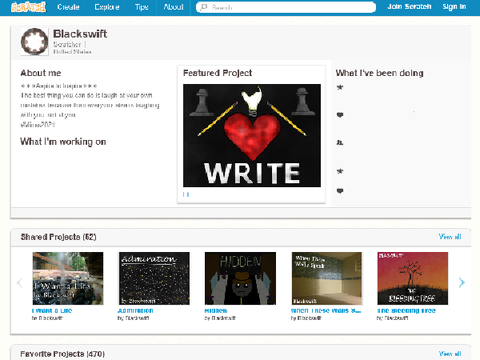Viewport: 480px width, 360px height.
Task: Show next shared projects with right arrow
Action: tap(462, 283)
